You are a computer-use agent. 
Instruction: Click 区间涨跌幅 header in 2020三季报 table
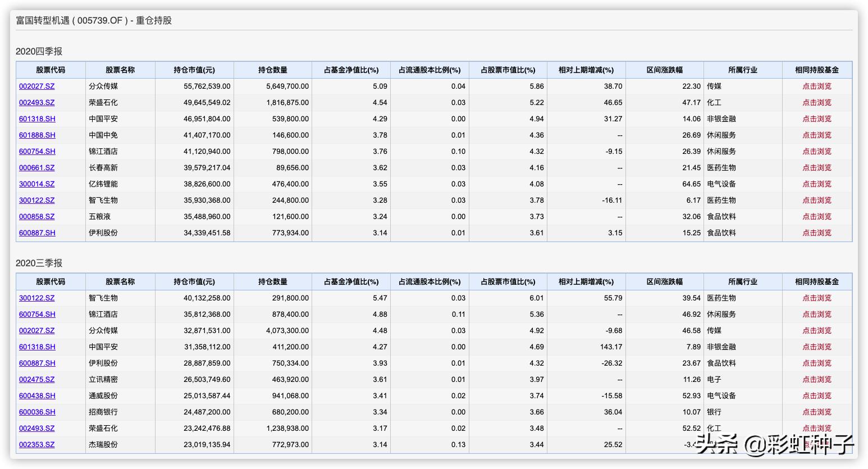pos(664,282)
